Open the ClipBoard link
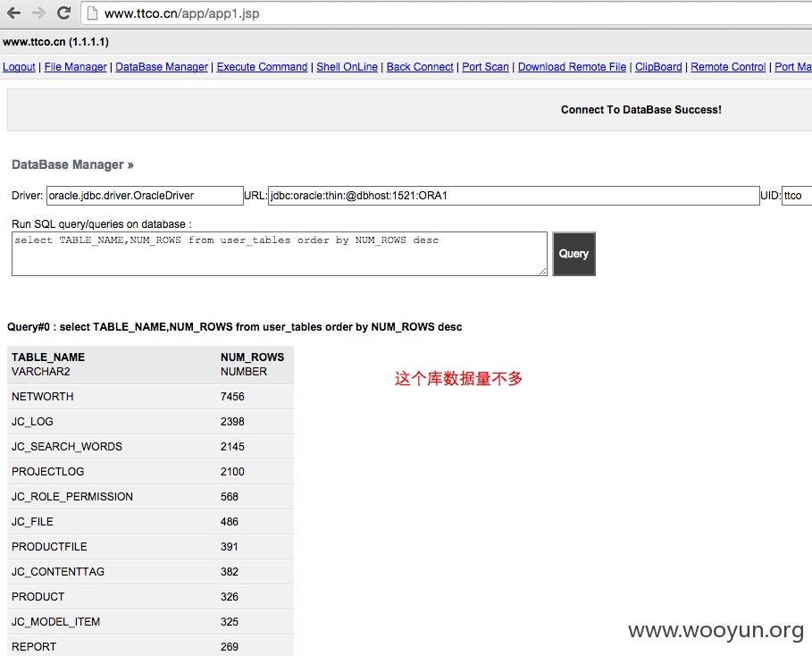The image size is (812, 656). [658, 67]
